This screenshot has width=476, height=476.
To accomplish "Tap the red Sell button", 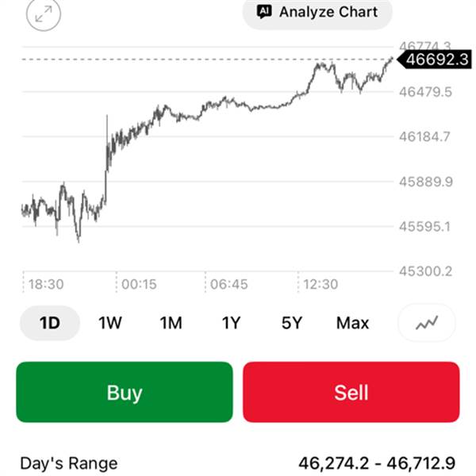I will pos(351,392).
